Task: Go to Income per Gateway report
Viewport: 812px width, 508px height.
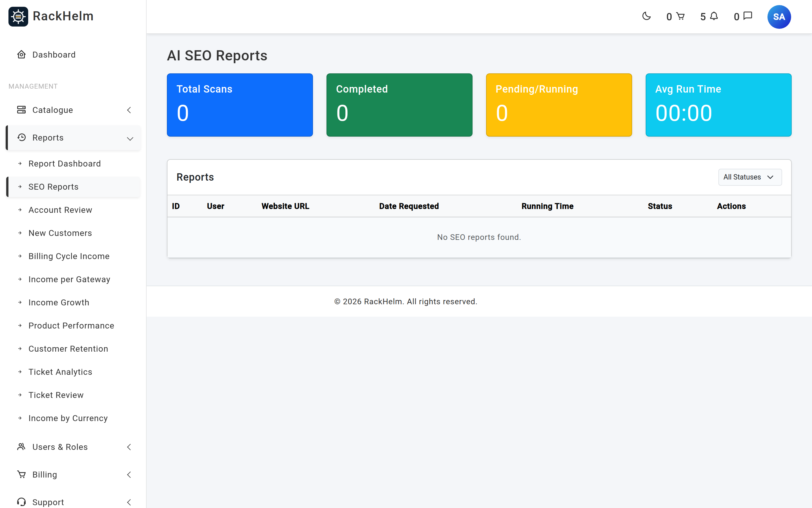Action: coord(73,279)
